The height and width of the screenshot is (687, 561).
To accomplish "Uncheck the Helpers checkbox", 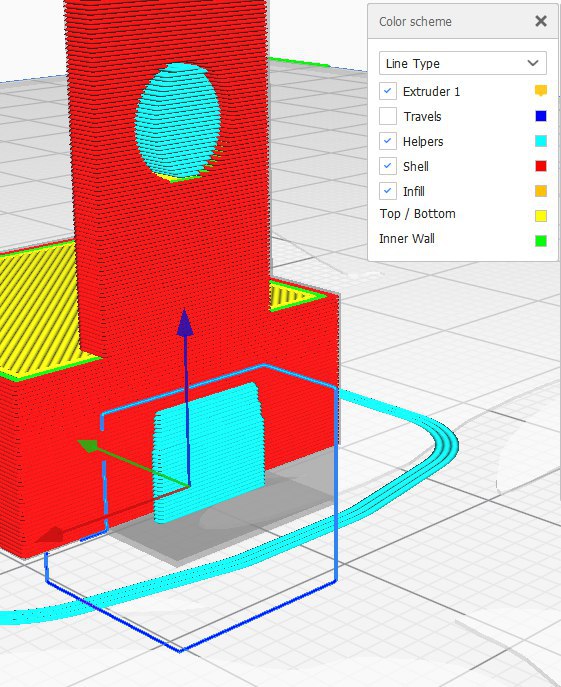I will (388, 141).
